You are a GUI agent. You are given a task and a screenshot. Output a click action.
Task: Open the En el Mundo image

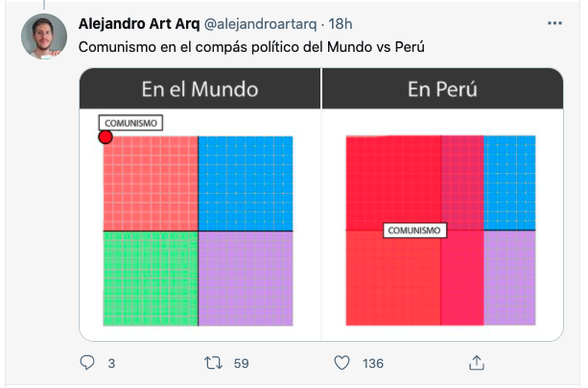[200, 205]
